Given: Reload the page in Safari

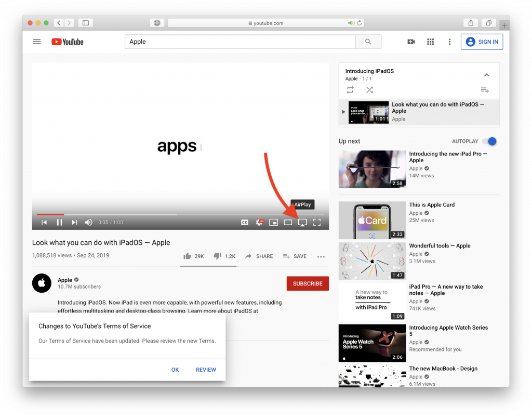Looking at the screenshot, I should pyautogui.click(x=360, y=23).
